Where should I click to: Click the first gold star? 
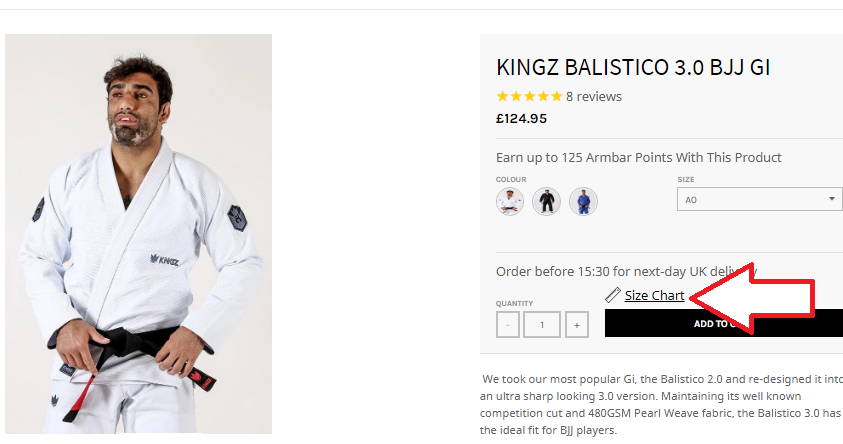point(503,96)
